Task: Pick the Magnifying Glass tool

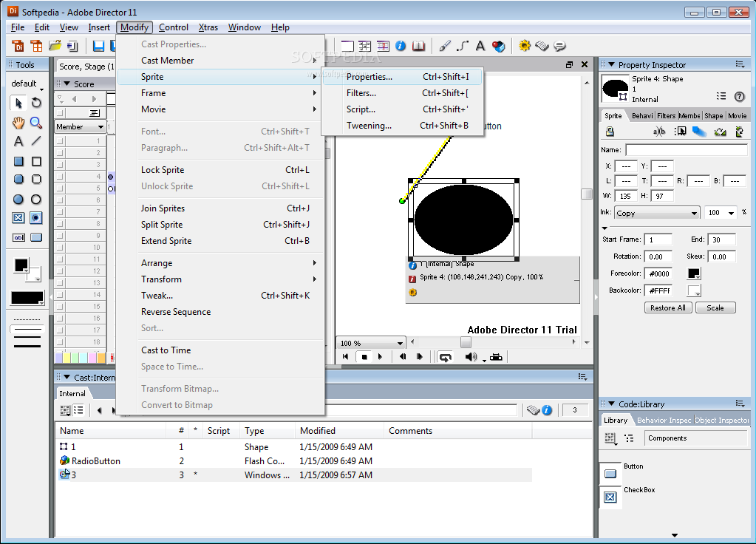Action: 36,123
